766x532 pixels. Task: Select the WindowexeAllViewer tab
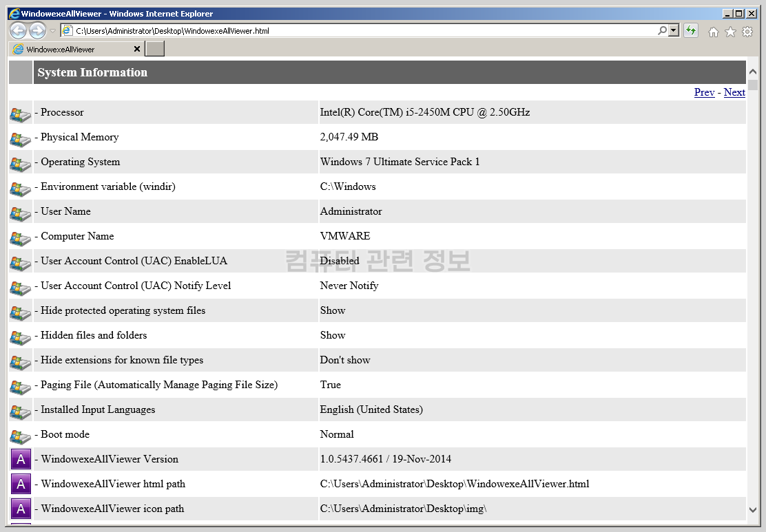(x=76, y=50)
